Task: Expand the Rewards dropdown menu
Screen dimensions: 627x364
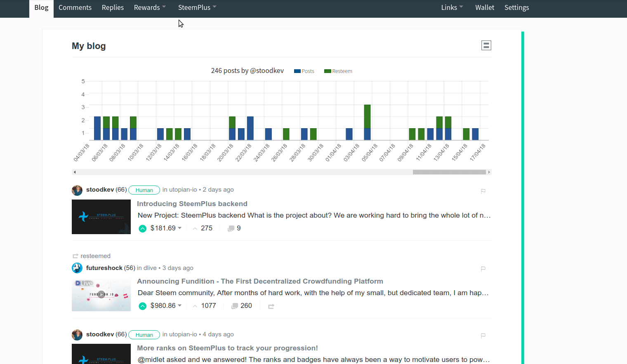Action: pyautogui.click(x=150, y=7)
